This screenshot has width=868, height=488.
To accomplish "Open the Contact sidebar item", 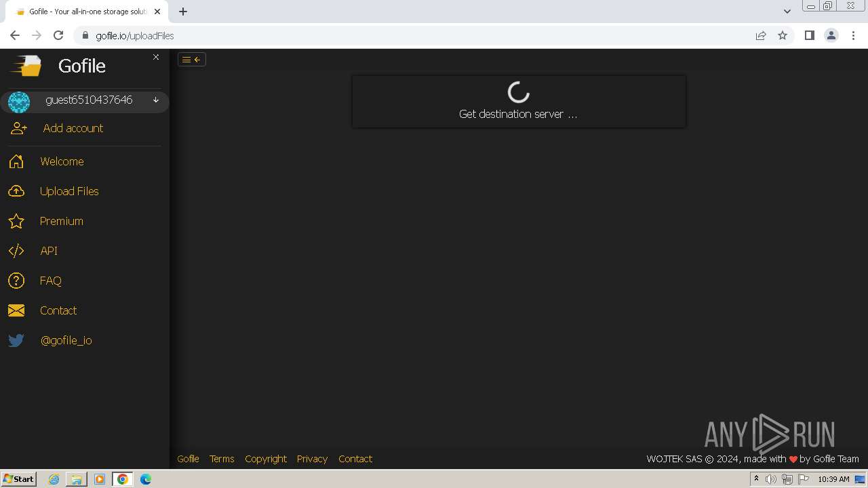I will point(58,310).
